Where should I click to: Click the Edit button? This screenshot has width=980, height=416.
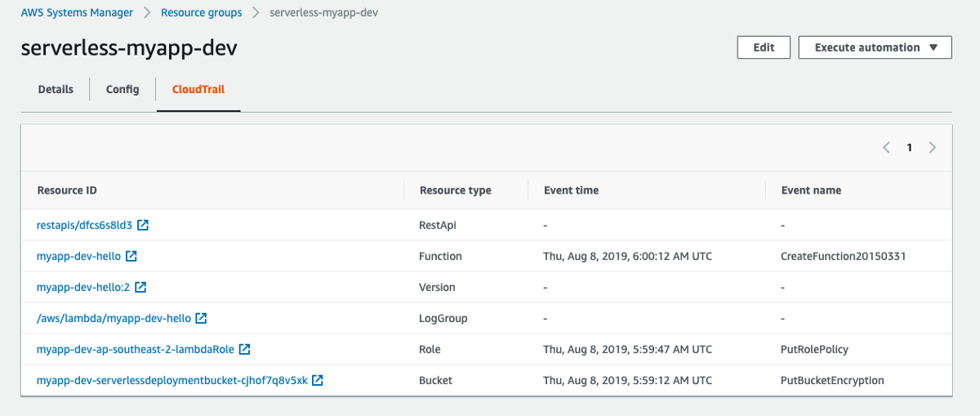pos(764,47)
